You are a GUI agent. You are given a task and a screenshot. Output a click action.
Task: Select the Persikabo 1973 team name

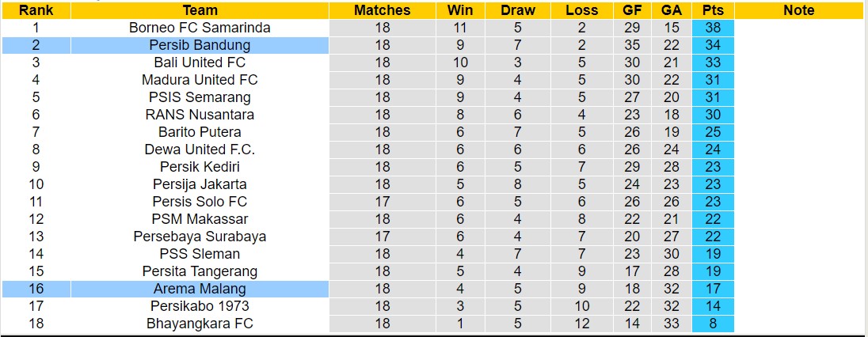point(200,306)
